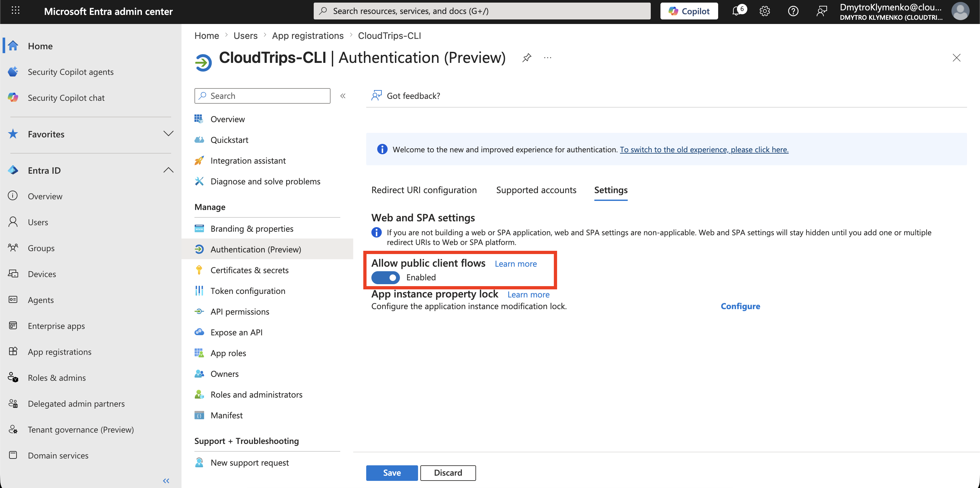Discard the authentication changes
The height and width of the screenshot is (488, 980).
tap(448, 473)
